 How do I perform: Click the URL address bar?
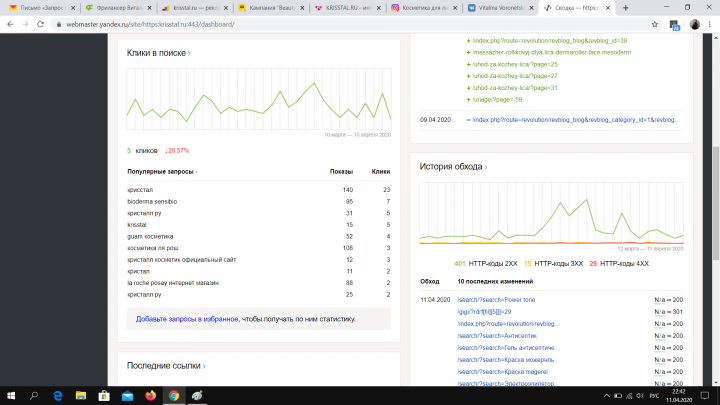(x=349, y=24)
